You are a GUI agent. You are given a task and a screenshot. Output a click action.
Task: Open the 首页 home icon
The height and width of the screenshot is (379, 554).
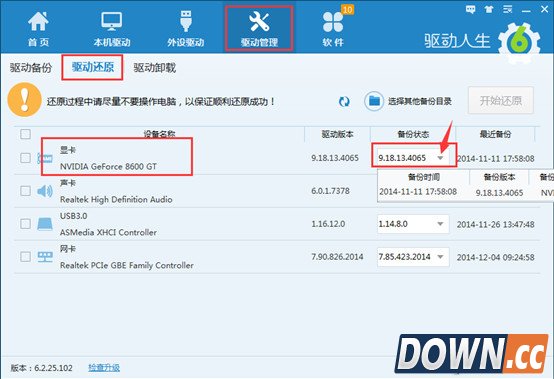38,21
